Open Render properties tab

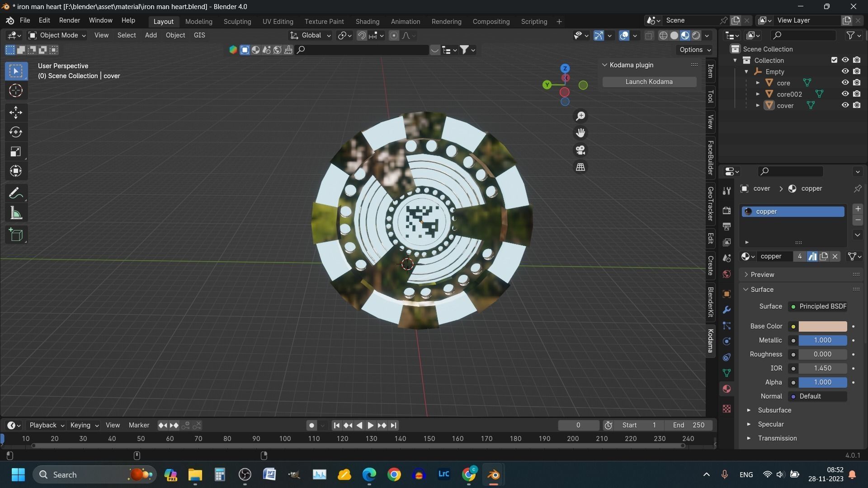pyautogui.click(x=726, y=211)
